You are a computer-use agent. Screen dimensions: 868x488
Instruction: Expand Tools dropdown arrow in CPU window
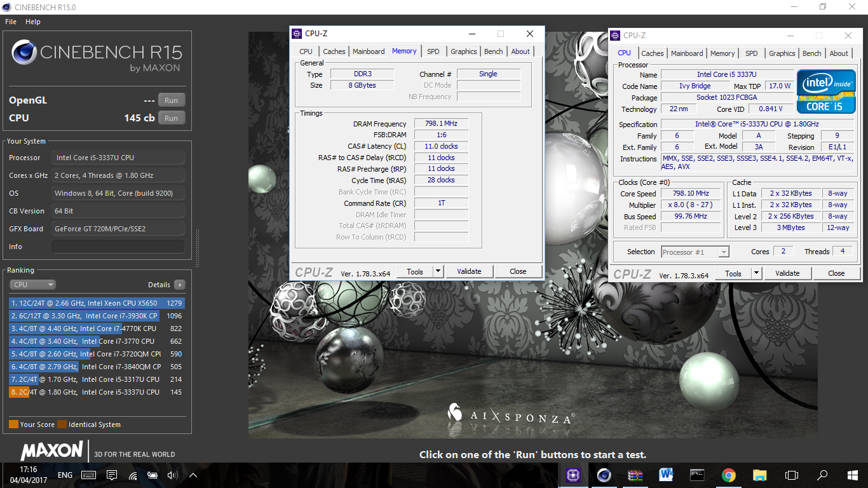tap(756, 273)
